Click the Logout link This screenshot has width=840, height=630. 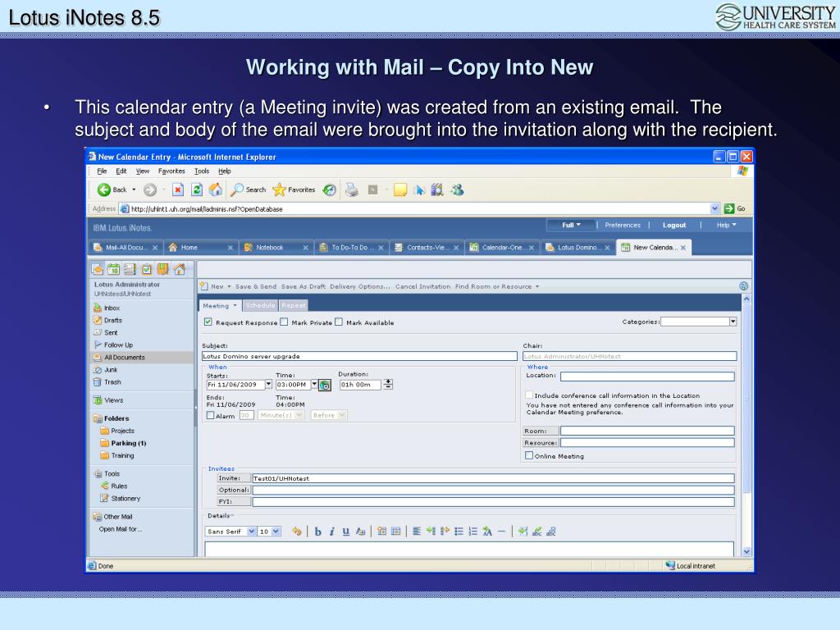(674, 225)
